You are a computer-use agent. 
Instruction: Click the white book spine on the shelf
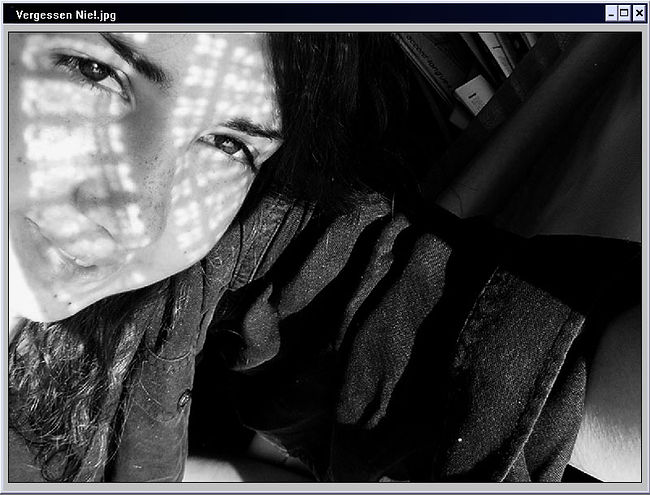[x=473, y=95]
